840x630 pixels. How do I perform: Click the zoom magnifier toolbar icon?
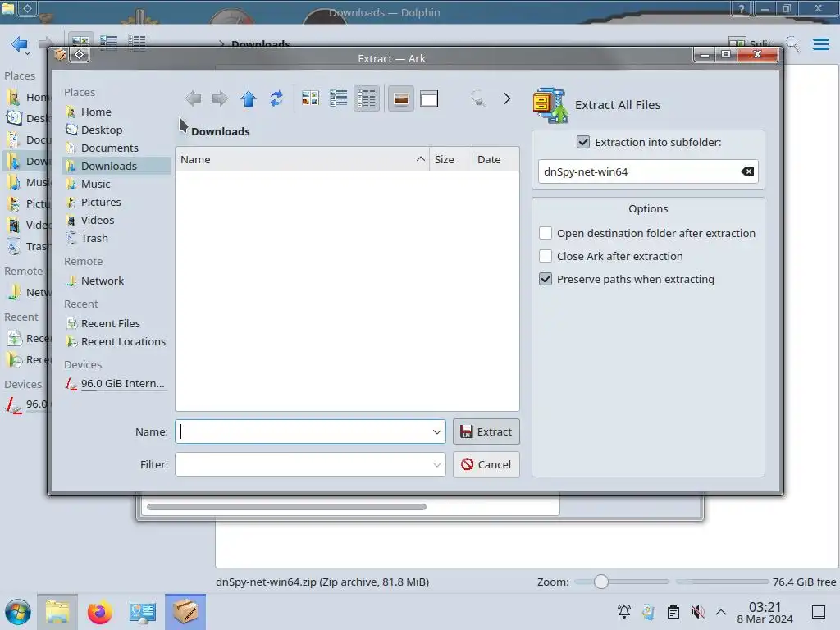[478, 98]
